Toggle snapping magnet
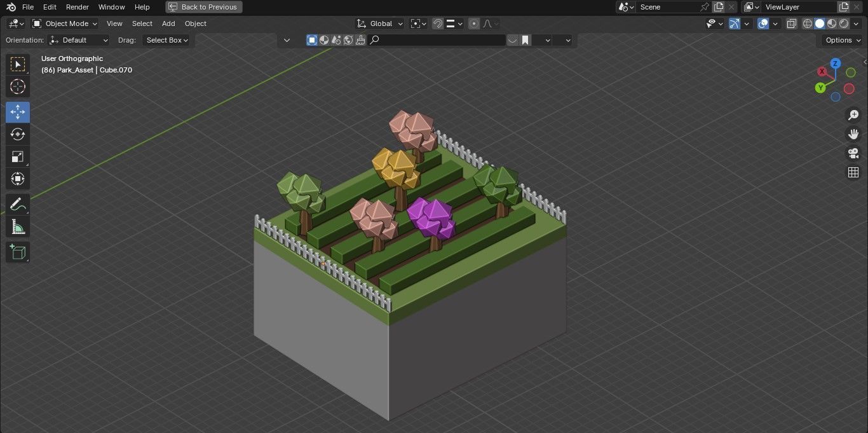 coord(438,24)
